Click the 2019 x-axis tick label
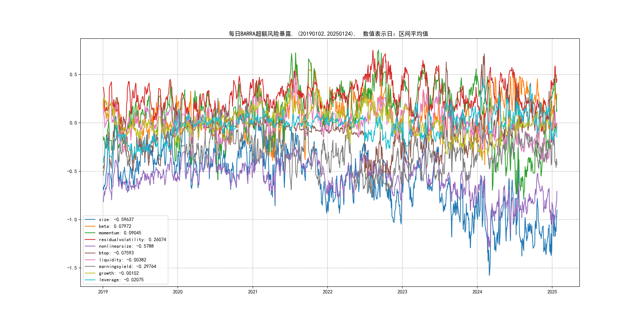 (103, 292)
